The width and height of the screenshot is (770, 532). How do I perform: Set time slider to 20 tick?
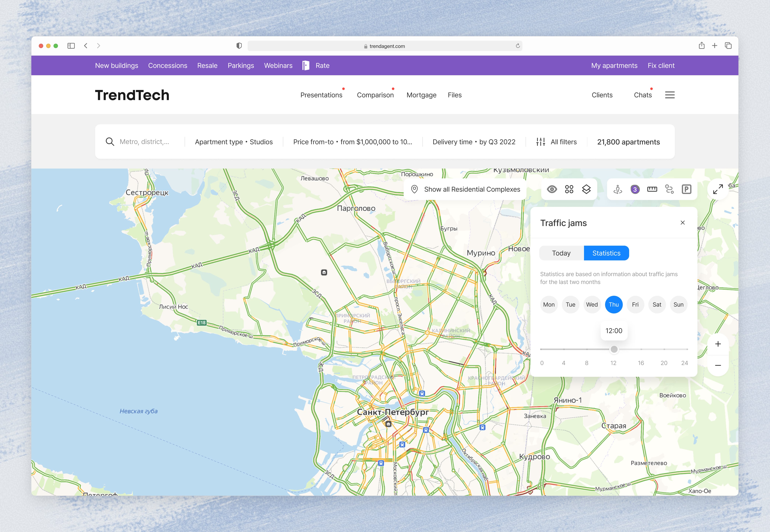pos(664,349)
